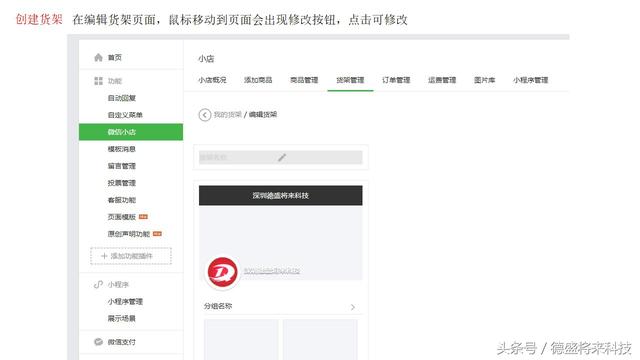
Task: Click the grid icon beside 功能
Action: point(98,81)
